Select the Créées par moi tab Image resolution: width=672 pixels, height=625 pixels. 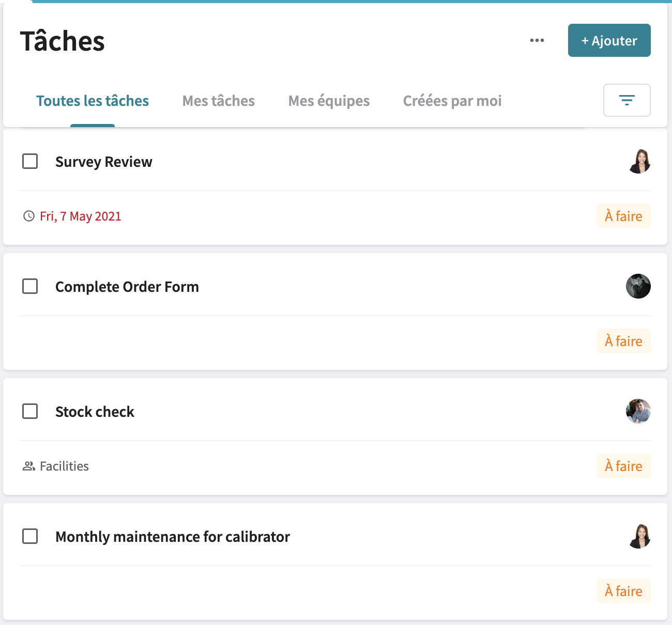coord(452,101)
